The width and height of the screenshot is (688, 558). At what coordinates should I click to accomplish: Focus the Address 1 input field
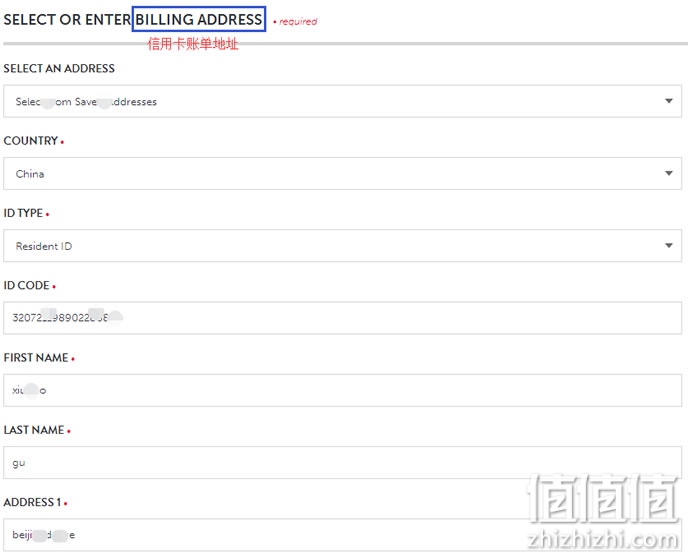click(342, 535)
